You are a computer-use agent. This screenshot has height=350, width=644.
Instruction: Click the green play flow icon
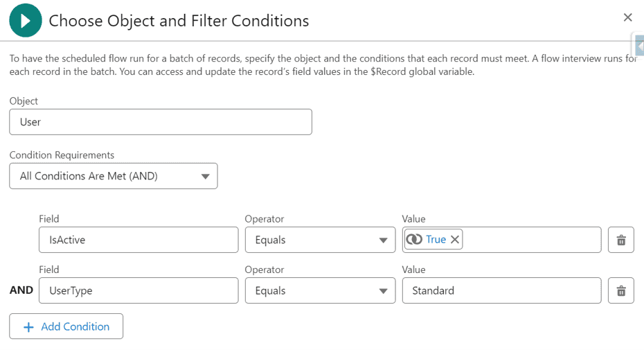pyautogui.click(x=26, y=21)
